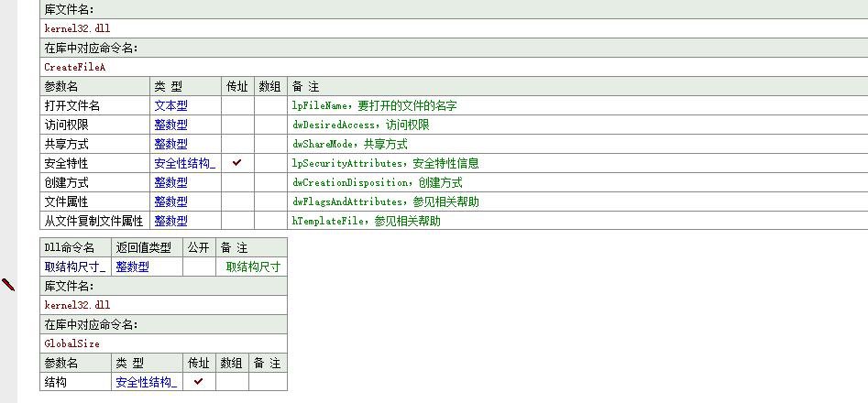The width and height of the screenshot is (868, 403).
Task: Select the 从文件复制文件属性 parameter name
Action: (93, 221)
